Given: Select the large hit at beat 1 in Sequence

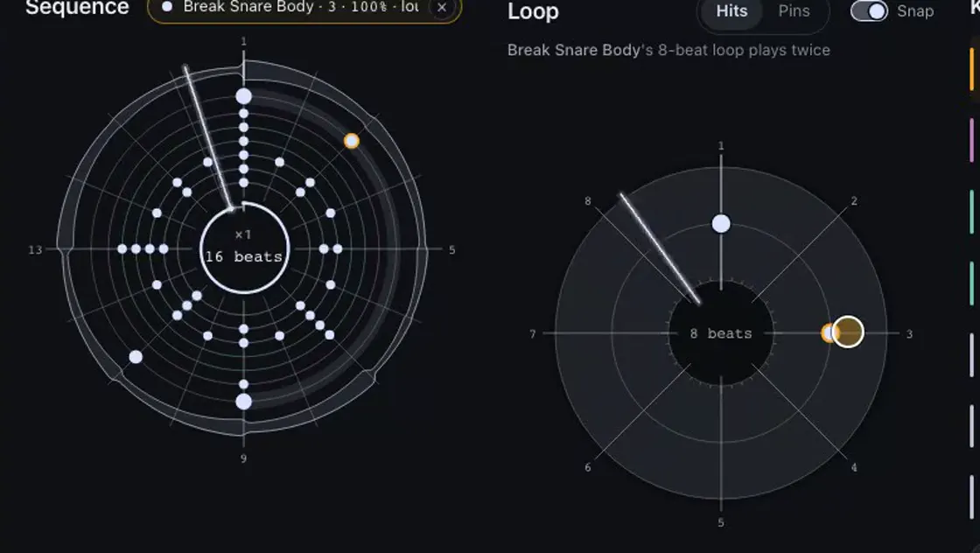Looking at the screenshot, I should pyautogui.click(x=244, y=96).
